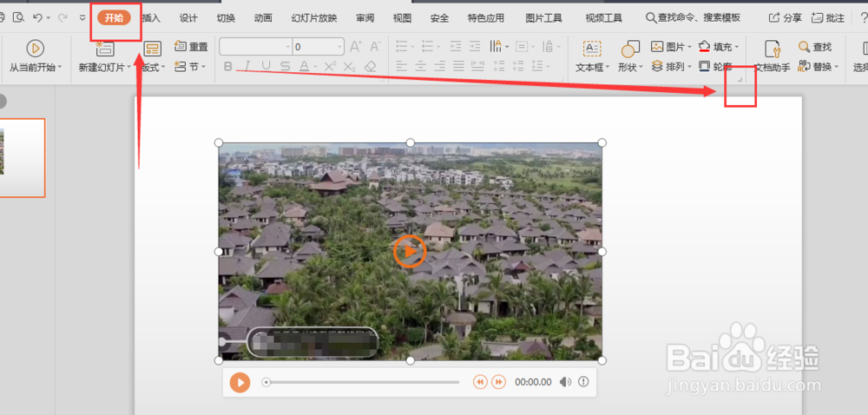Viewport: 868px width, 415px height.
Task: Switch to the 视频工具 tab
Action: [604, 17]
